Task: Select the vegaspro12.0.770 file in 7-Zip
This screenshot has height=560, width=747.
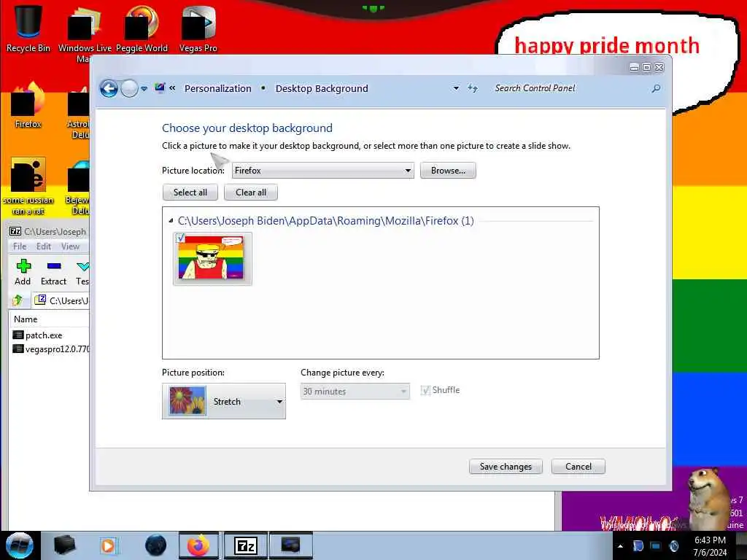Action: coord(52,349)
